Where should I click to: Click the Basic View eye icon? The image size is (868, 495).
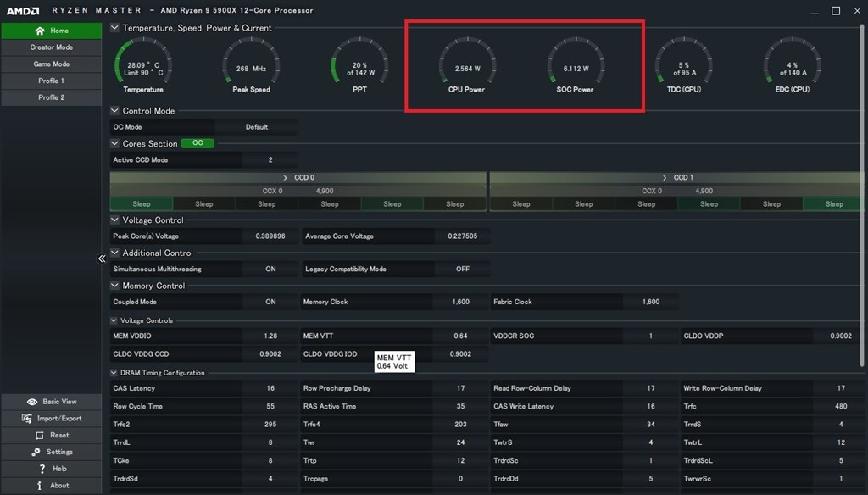(32, 402)
